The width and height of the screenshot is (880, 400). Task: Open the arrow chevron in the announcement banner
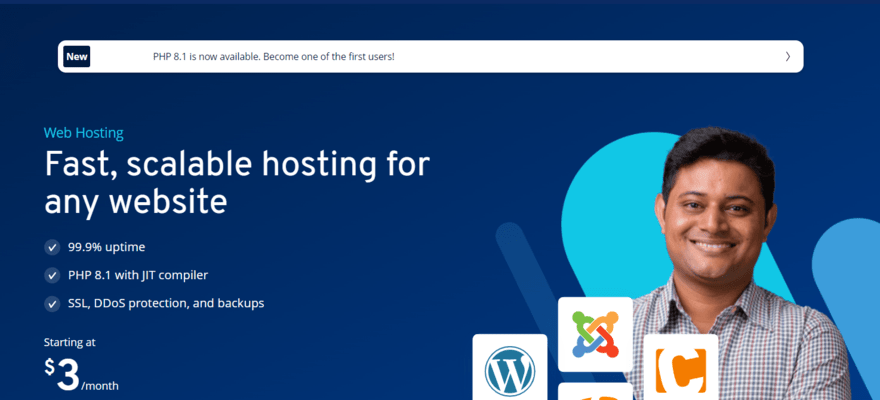pos(788,56)
